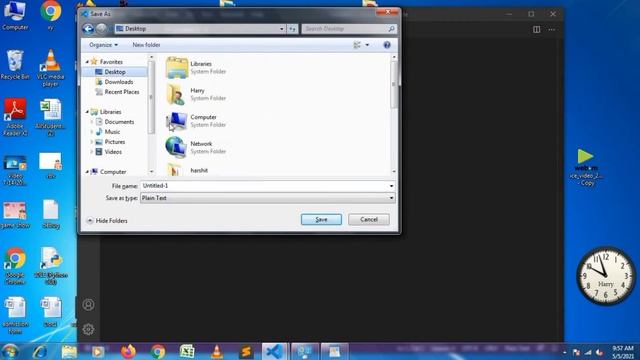The height and width of the screenshot is (360, 640).
Task: Open VS Code accounts icon in activity bar
Action: [88, 304]
